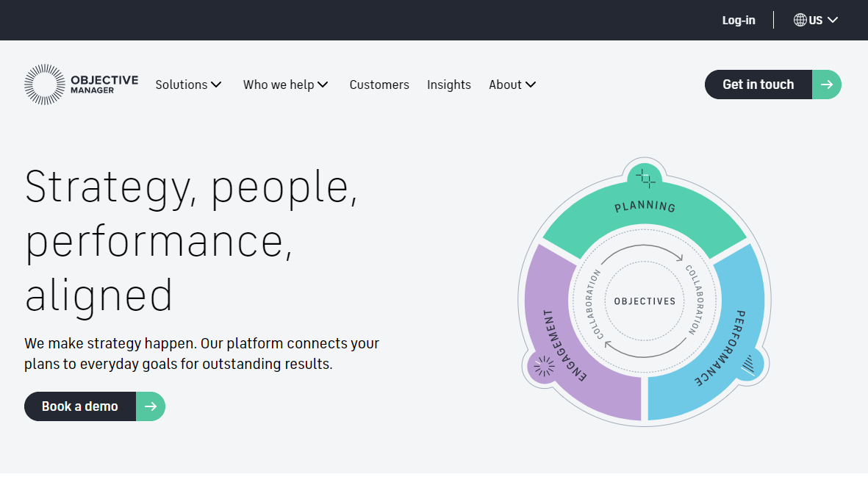The width and height of the screenshot is (868, 488).
Task: Expand the About menu chevron
Action: (x=531, y=85)
